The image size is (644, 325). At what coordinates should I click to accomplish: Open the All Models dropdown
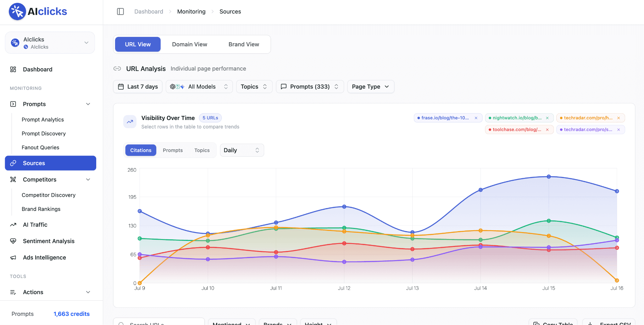[x=199, y=87]
